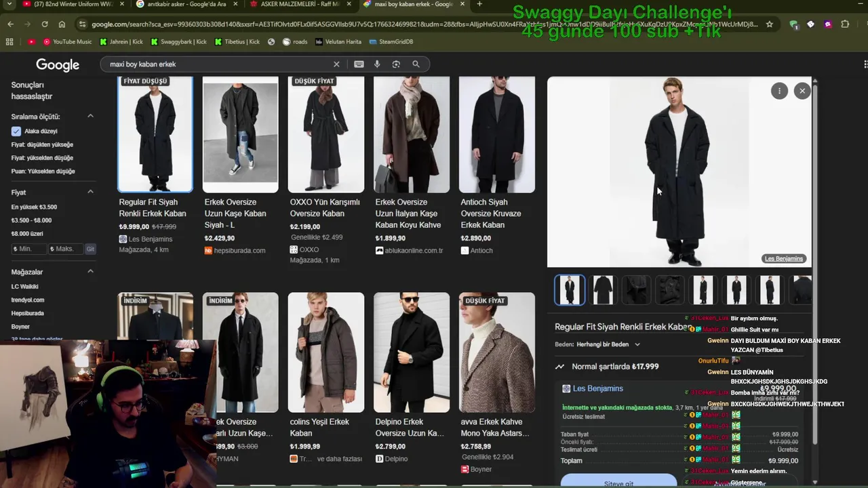The height and width of the screenshot is (488, 868).
Task: Collapse the Mağazalar filter section
Action: pyautogui.click(x=90, y=272)
